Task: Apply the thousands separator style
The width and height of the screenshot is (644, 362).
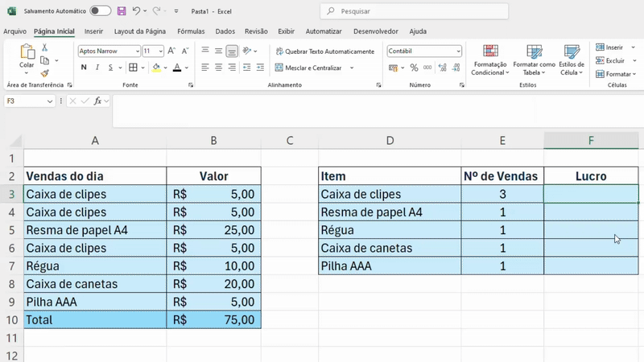Action: pos(427,68)
